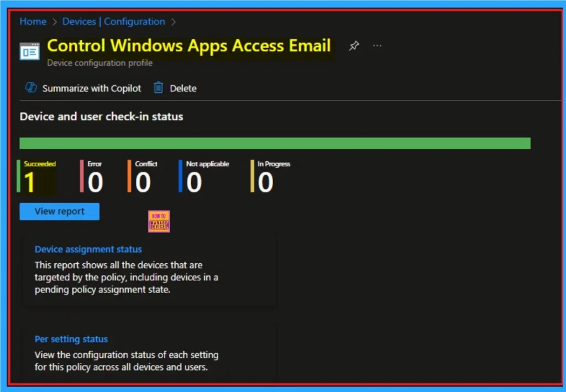Open the Per setting status report
This screenshot has width=566, height=392.
tap(71, 339)
